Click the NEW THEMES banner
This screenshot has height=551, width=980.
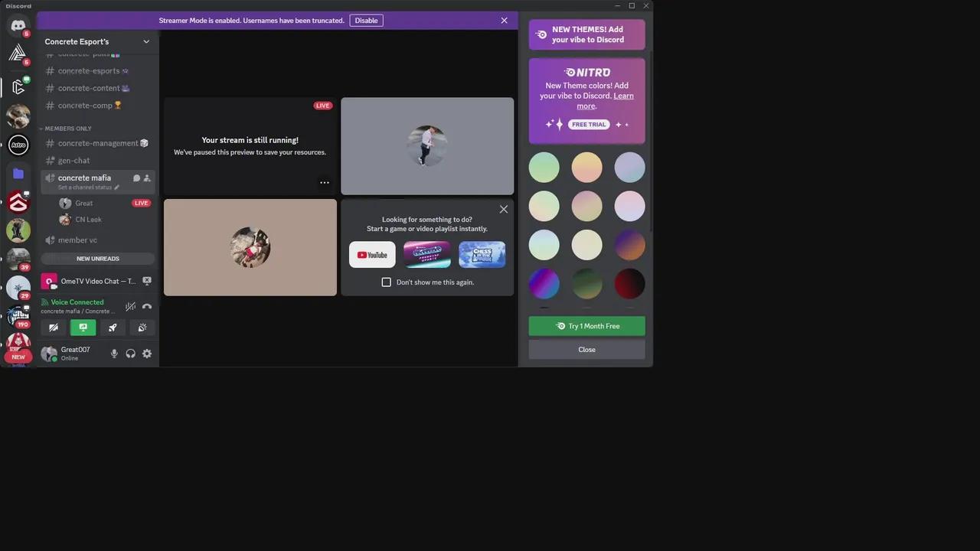pos(586,34)
